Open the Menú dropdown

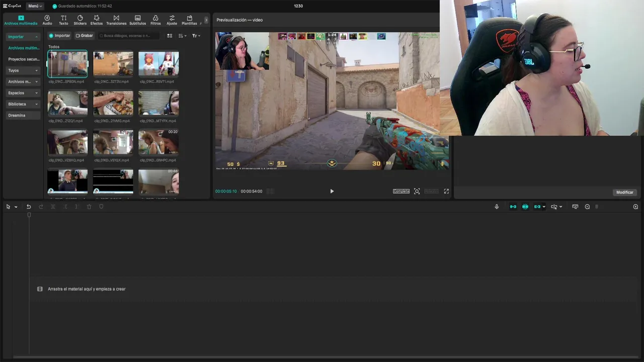pyautogui.click(x=35, y=6)
